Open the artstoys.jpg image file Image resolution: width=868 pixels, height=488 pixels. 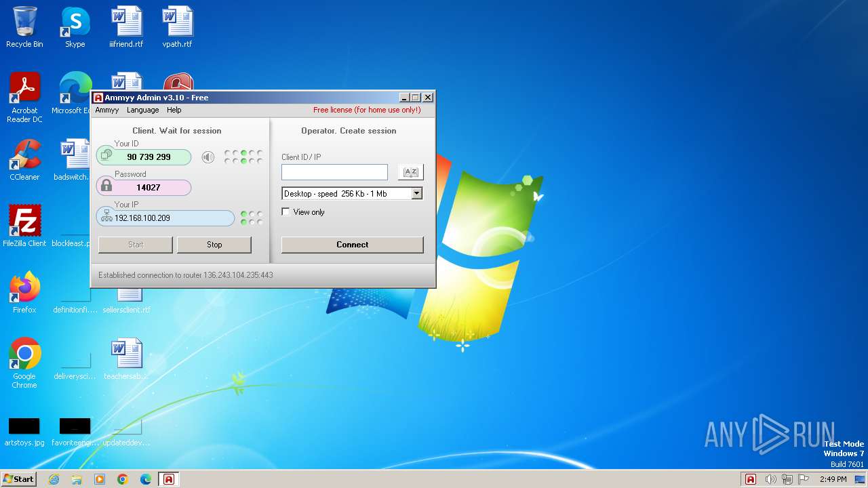click(x=24, y=432)
